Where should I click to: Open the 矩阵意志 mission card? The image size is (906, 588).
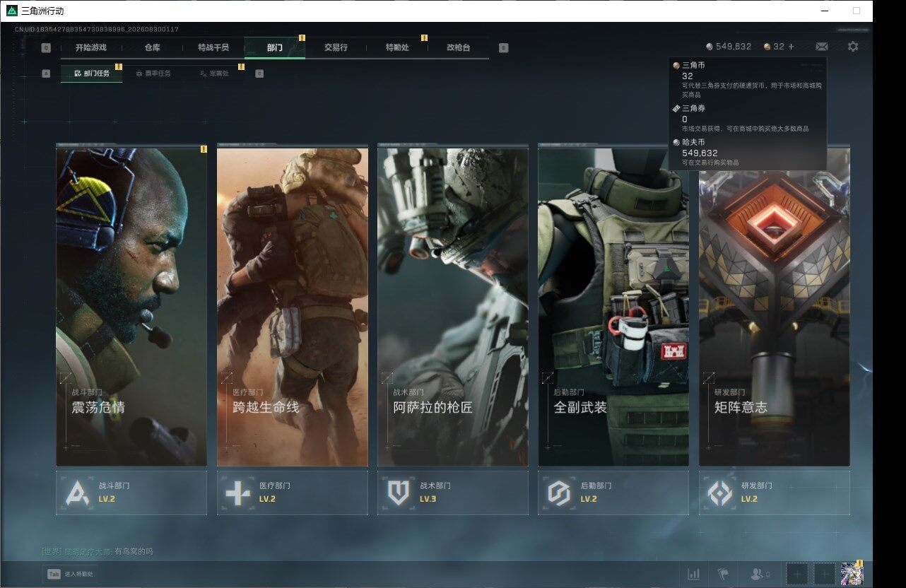pos(775,306)
